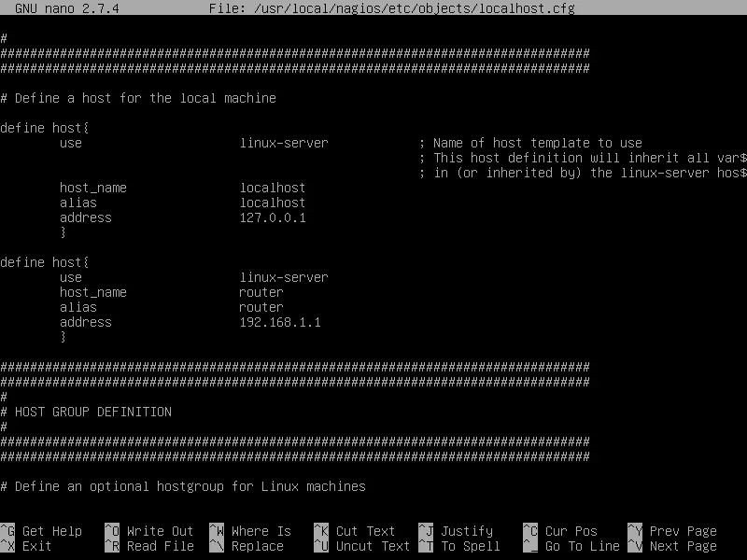Click the Go To Line shortcut label
The image size is (747, 560).
tap(582, 546)
